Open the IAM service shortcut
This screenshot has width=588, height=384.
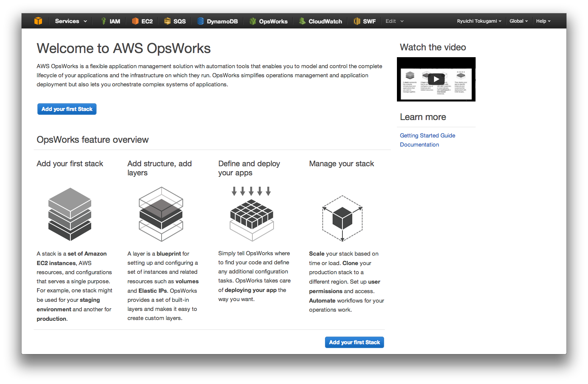pos(110,21)
